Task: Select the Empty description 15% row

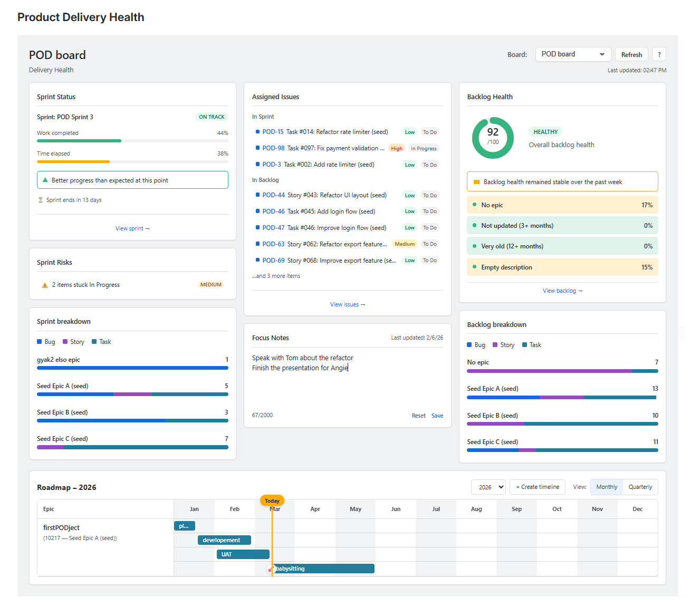Action: [562, 267]
